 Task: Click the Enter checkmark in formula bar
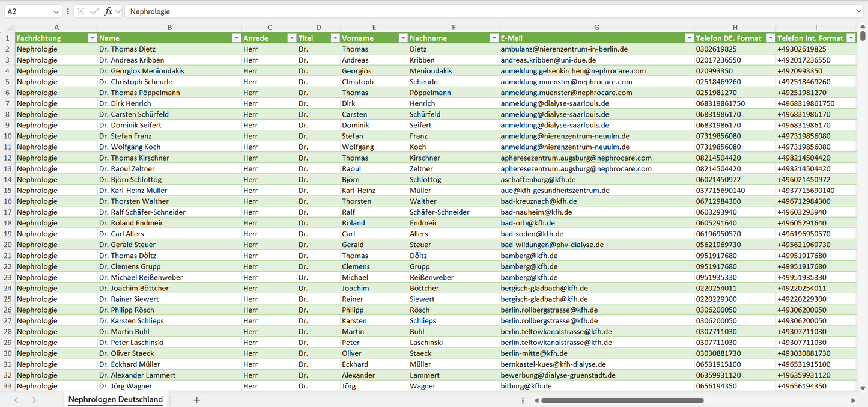pyautogui.click(x=94, y=11)
